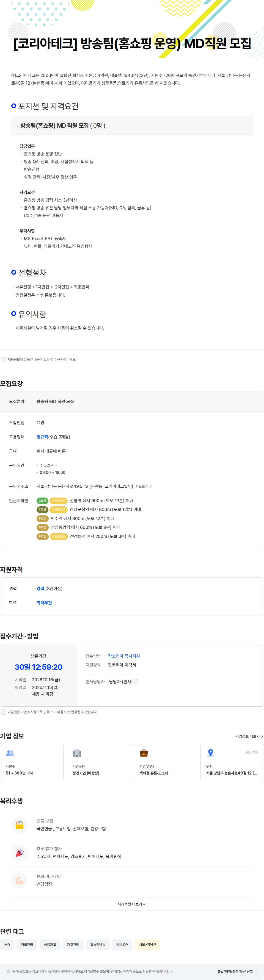This screenshot has width=264, height=980.
Task: Open 기업정보 더보기 link
Action: coord(249,736)
